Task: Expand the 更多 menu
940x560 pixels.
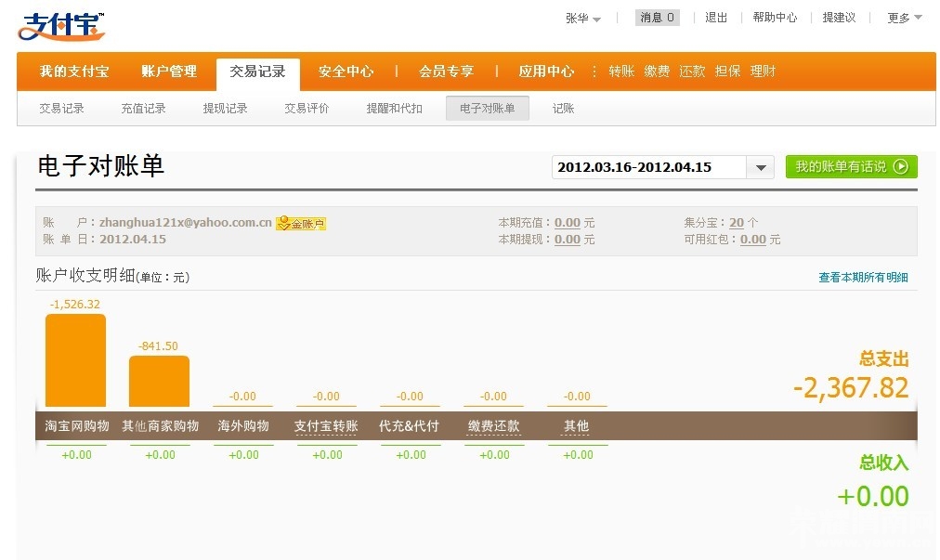Action: point(905,18)
